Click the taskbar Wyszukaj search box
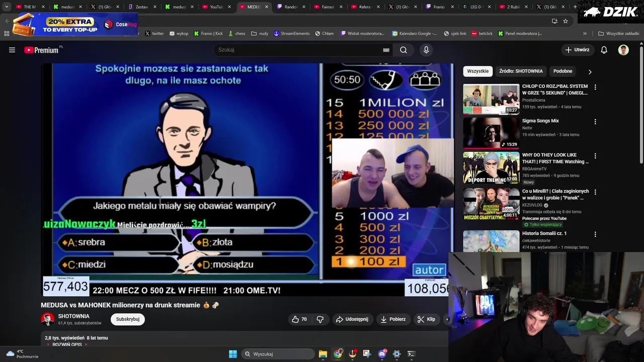 coord(278,354)
